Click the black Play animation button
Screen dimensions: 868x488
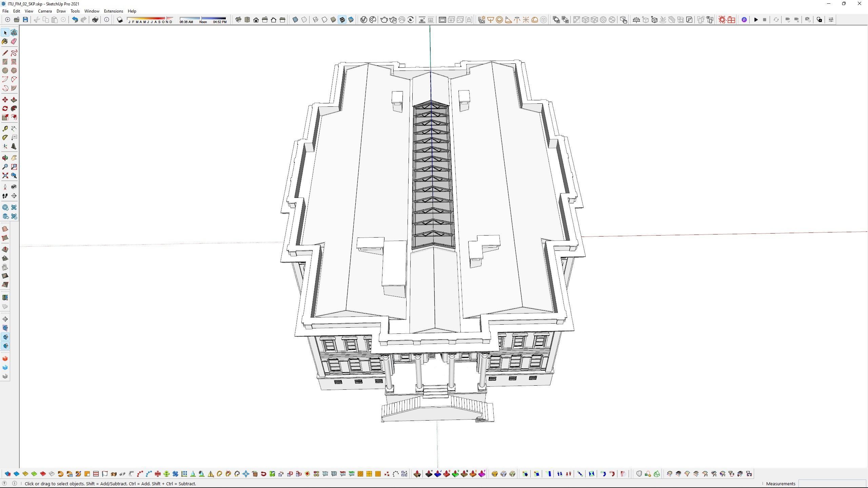point(756,20)
